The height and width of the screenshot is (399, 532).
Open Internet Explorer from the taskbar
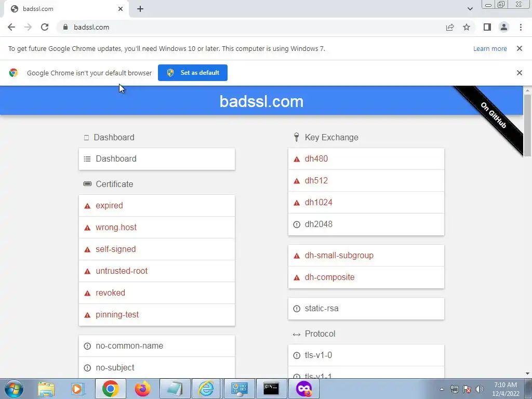coord(206,389)
